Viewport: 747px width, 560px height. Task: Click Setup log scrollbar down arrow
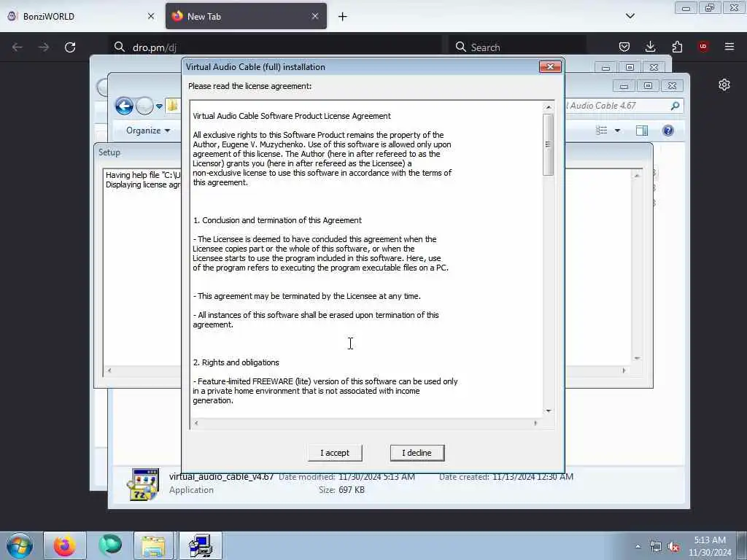tap(637, 358)
